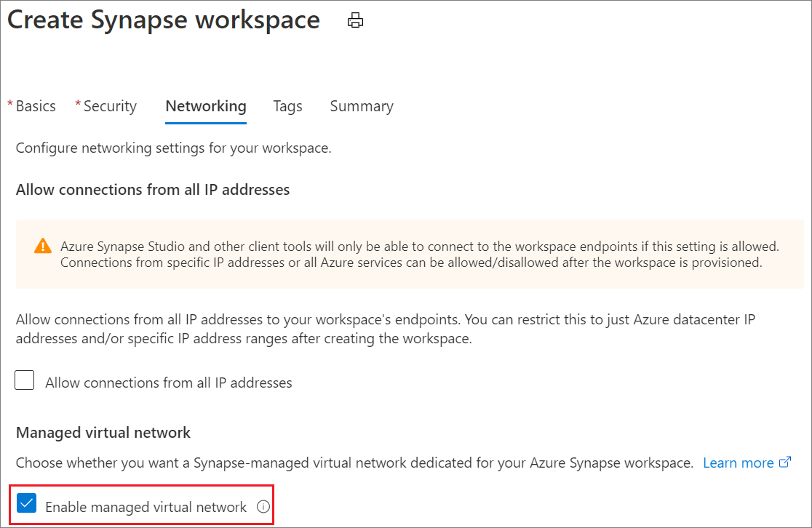Open the Tags tab
Screen dimensions: 812x528
[x=287, y=105]
